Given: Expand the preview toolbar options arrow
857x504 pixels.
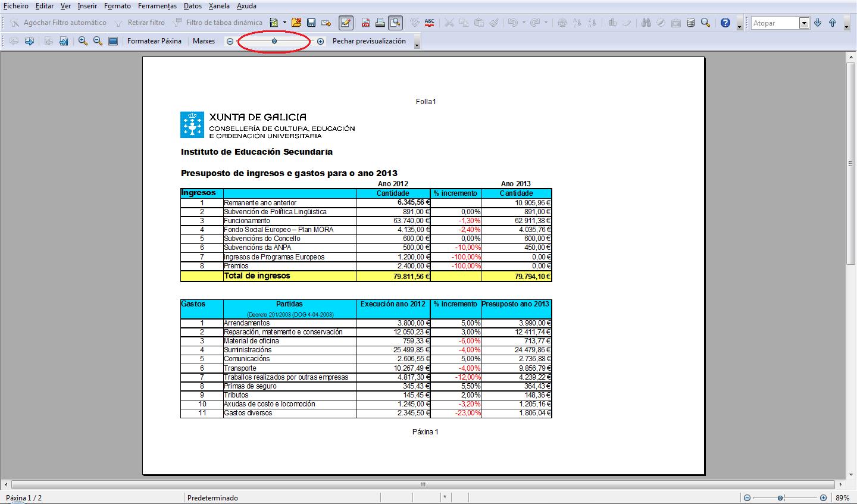Looking at the screenshot, I should (417, 45).
